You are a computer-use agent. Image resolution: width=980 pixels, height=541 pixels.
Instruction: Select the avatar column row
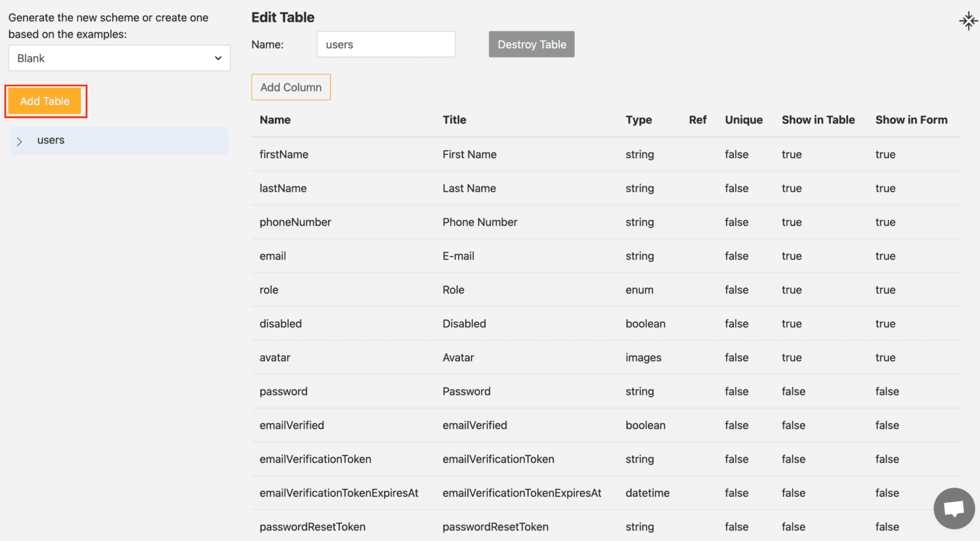pos(275,357)
